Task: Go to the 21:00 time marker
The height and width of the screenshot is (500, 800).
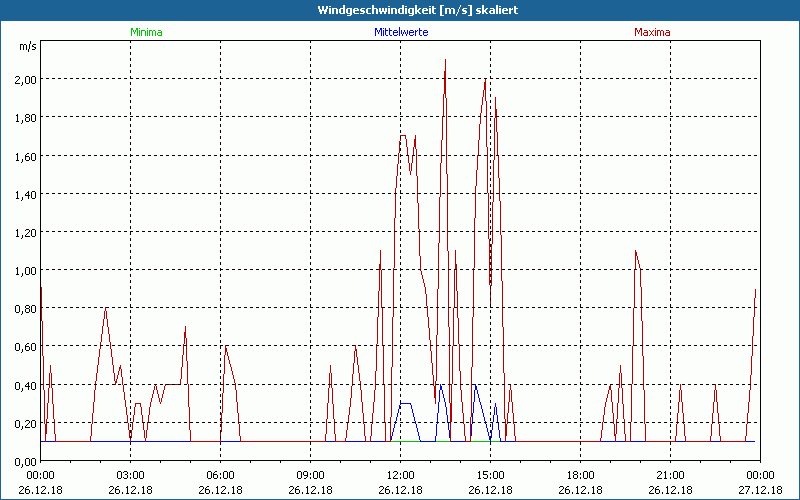Action: [x=670, y=475]
